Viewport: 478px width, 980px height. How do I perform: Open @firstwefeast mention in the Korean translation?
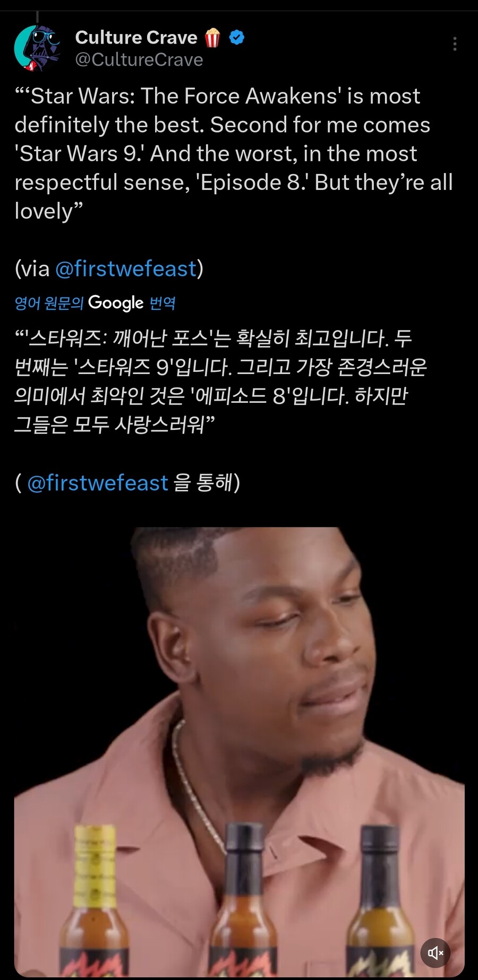pyautogui.click(x=98, y=483)
